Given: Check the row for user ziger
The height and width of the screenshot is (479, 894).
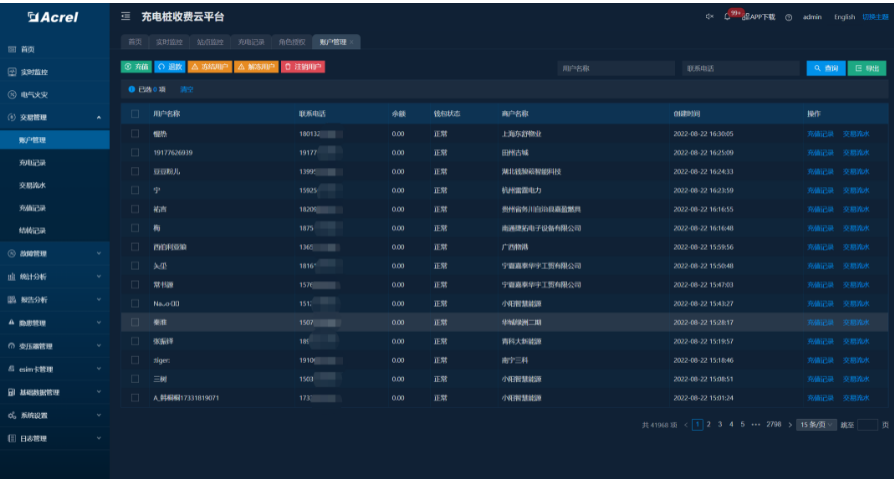Looking at the screenshot, I should (x=135, y=360).
